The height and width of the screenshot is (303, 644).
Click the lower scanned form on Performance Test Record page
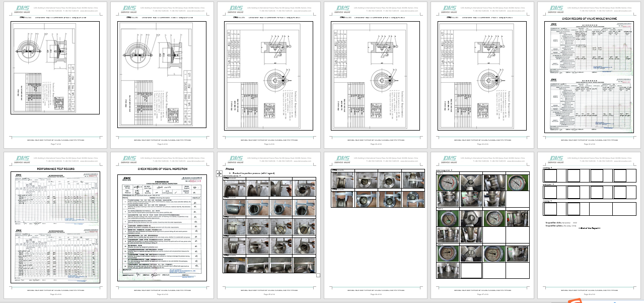click(56, 255)
